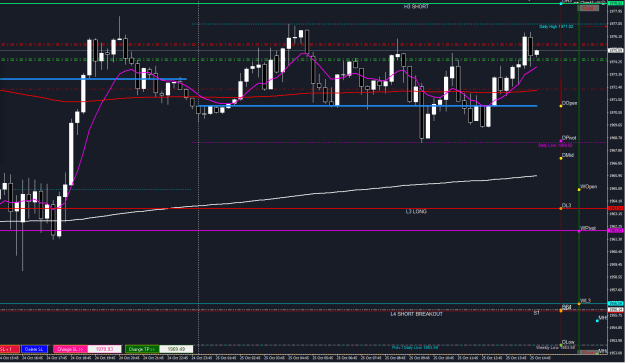Click the pink Change SL >> button
Image resolution: width=625 pixels, height=363 pixels.
pyautogui.click(x=70, y=349)
